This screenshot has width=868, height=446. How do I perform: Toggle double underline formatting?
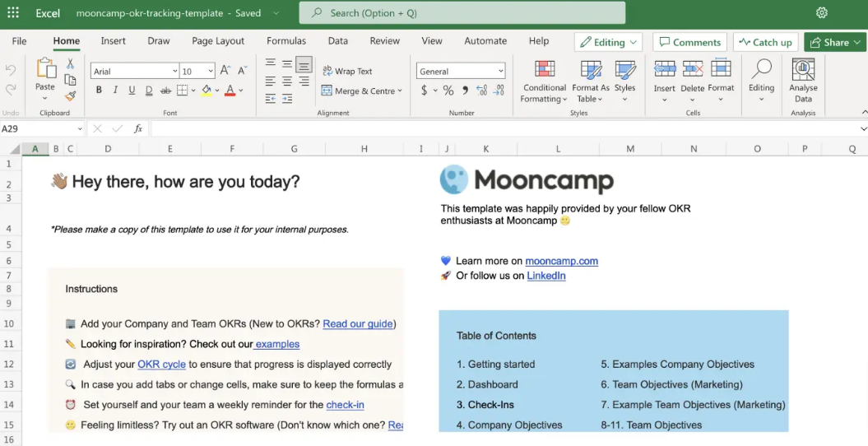[x=149, y=91]
